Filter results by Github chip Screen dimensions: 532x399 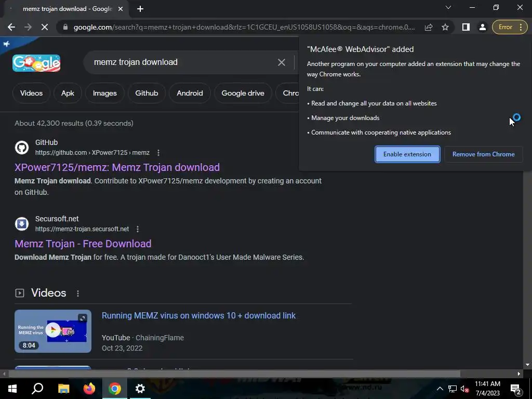tap(147, 93)
